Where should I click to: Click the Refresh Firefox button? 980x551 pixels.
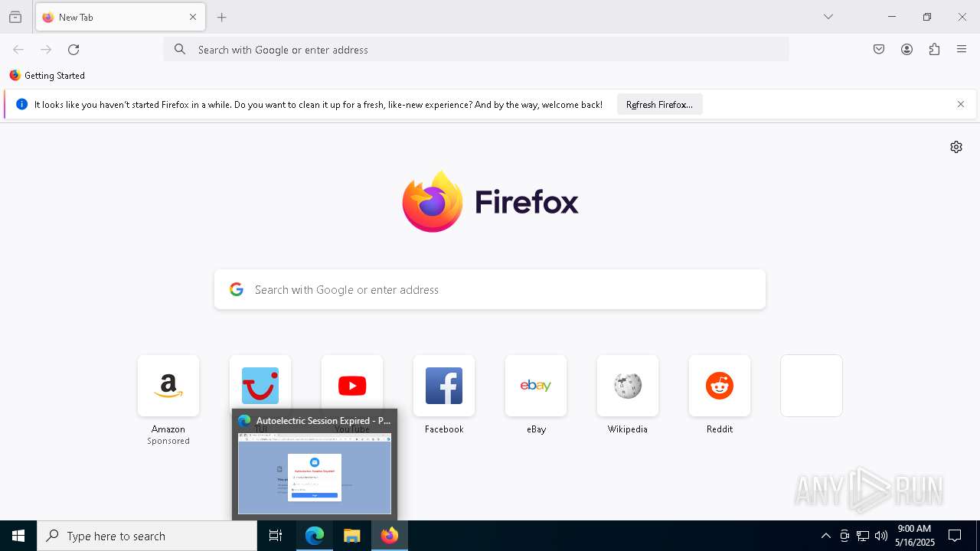[659, 105]
